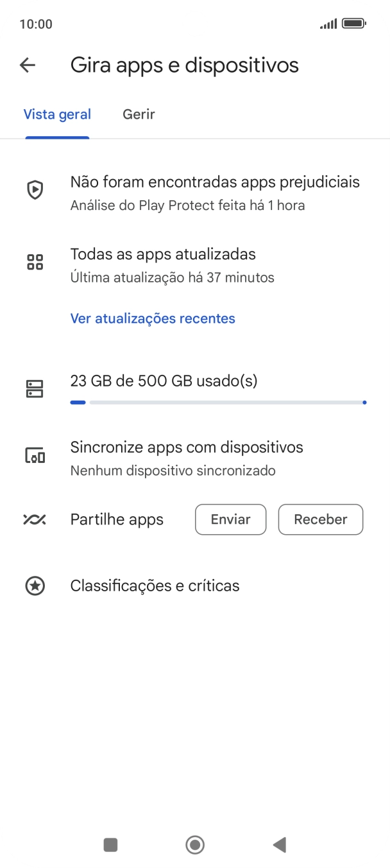390x868 pixels.
Task: Open Todas as apps atualizadas entry
Action: pyautogui.click(x=172, y=265)
